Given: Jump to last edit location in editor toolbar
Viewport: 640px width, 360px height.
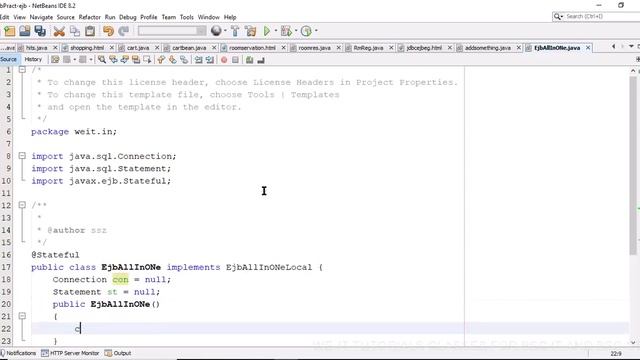Looking at the screenshot, I should [x=55, y=60].
